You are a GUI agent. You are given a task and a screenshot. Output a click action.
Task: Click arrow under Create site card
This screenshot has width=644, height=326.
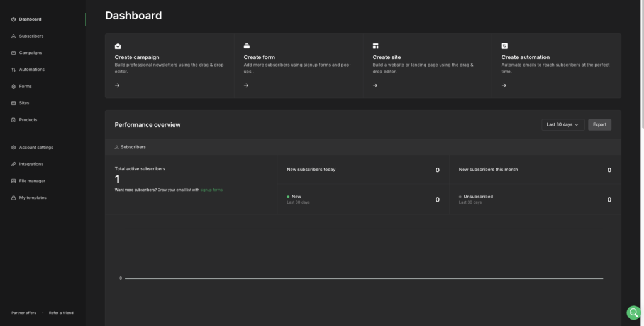tap(375, 85)
